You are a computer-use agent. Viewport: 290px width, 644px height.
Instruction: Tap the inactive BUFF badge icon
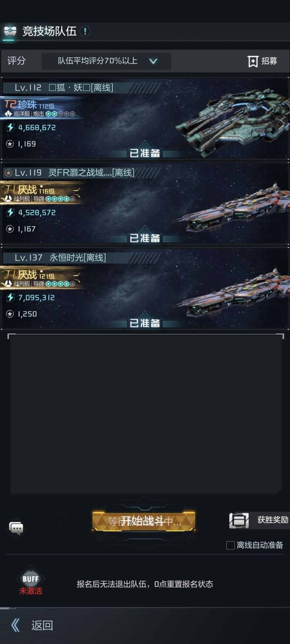click(31, 579)
